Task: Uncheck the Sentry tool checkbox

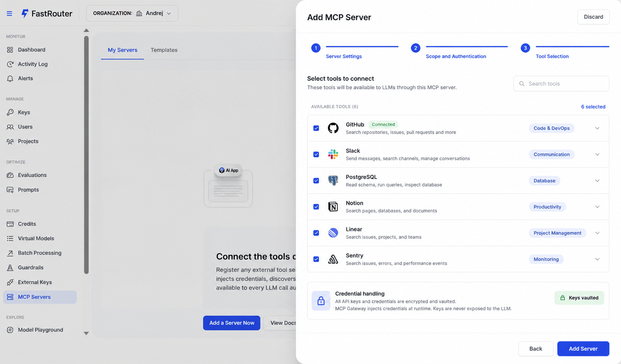Action: [x=316, y=259]
